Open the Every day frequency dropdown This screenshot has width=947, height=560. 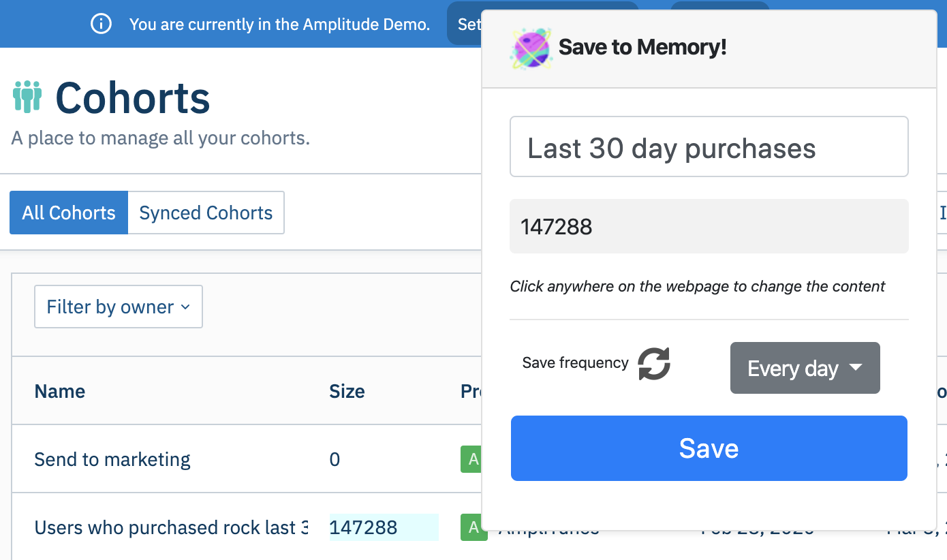coord(805,369)
